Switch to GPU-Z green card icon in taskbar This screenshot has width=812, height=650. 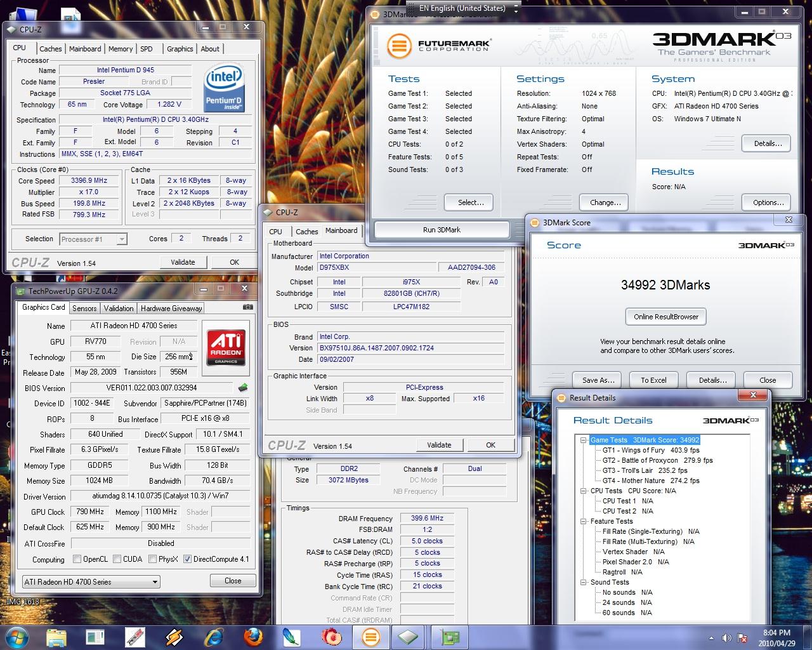pyautogui.click(x=449, y=637)
